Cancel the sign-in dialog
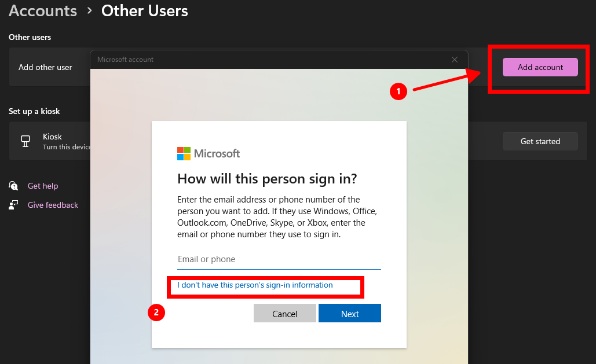This screenshot has height=364, width=596. pos(285,314)
